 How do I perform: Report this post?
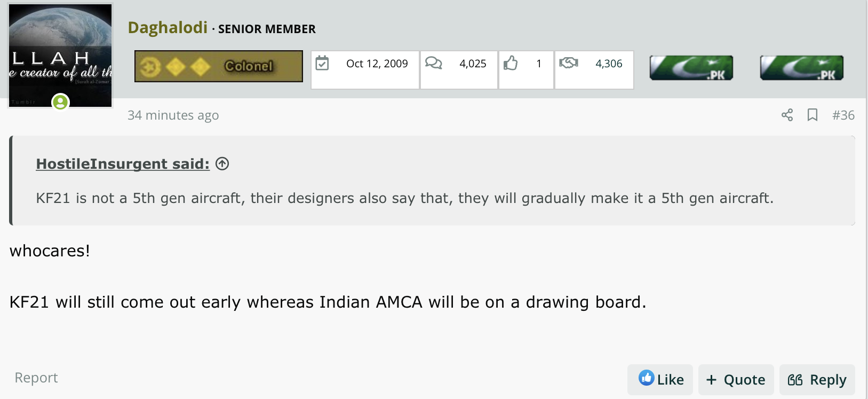36,378
